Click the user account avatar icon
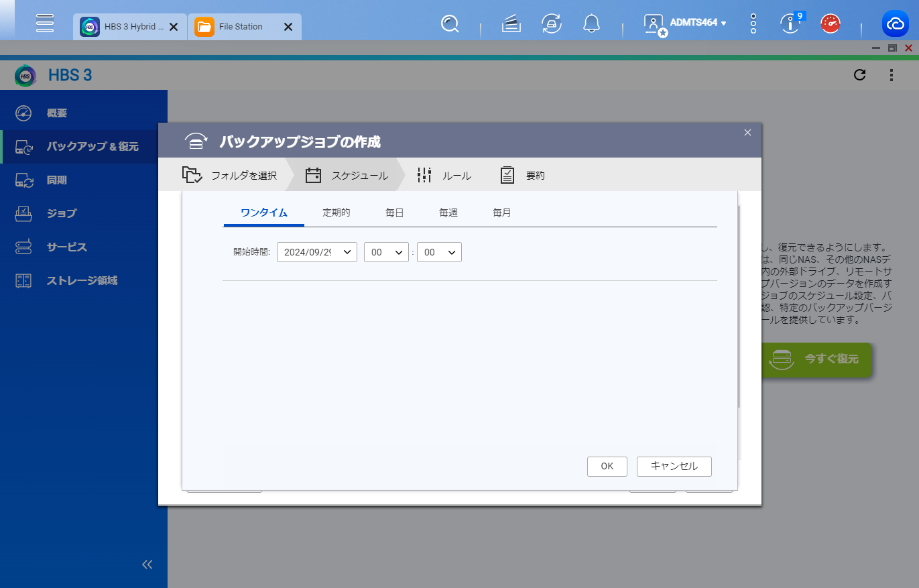919x588 pixels. (654, 24)
